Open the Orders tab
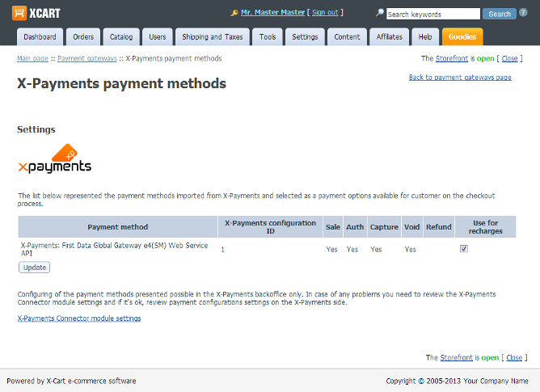 83,37
